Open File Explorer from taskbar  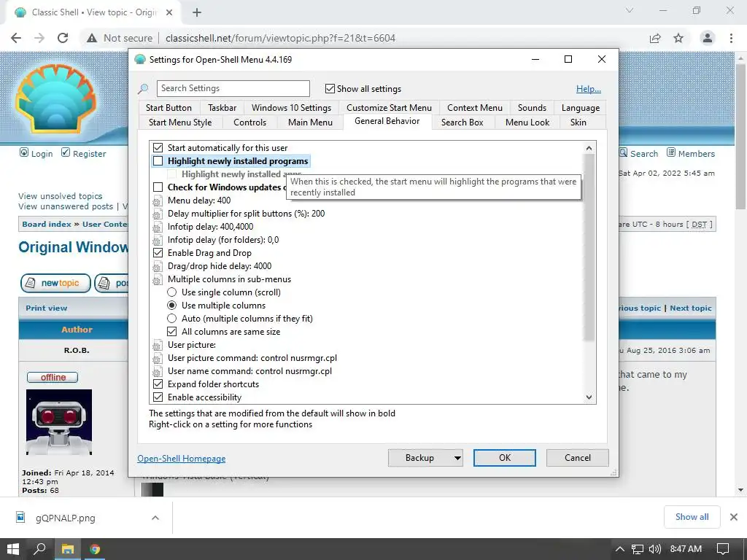click(x=68, y=549)
